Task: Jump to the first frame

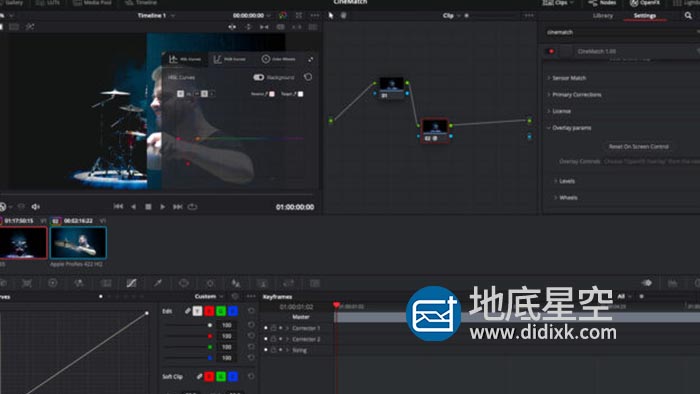Action: pos(118,207)
